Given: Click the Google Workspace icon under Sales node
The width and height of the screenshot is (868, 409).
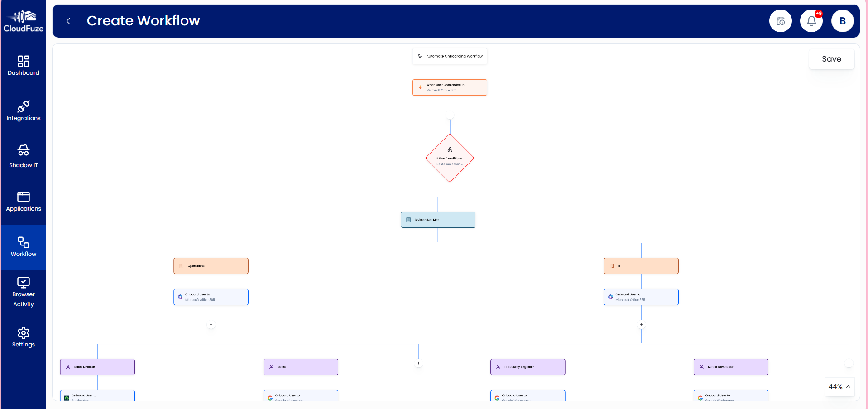Looking at the screenshot, I should (270, 398).
